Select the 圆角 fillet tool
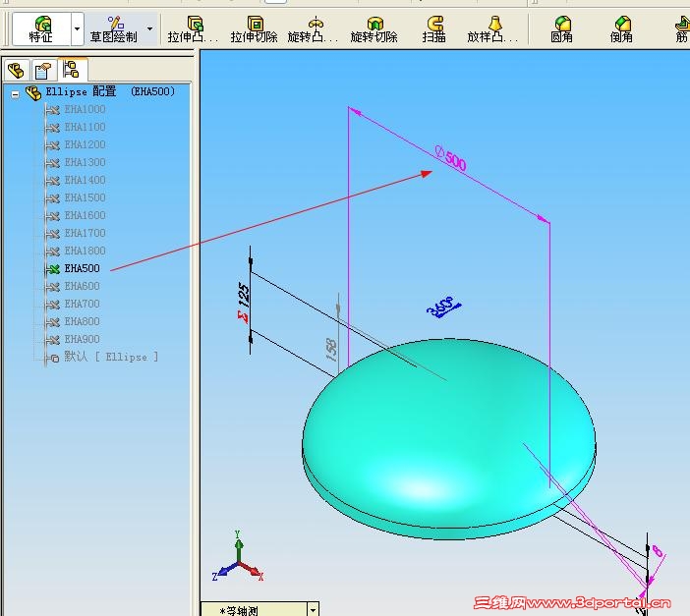Viewport: 690px width, 616px height. [x=562, y=29]
